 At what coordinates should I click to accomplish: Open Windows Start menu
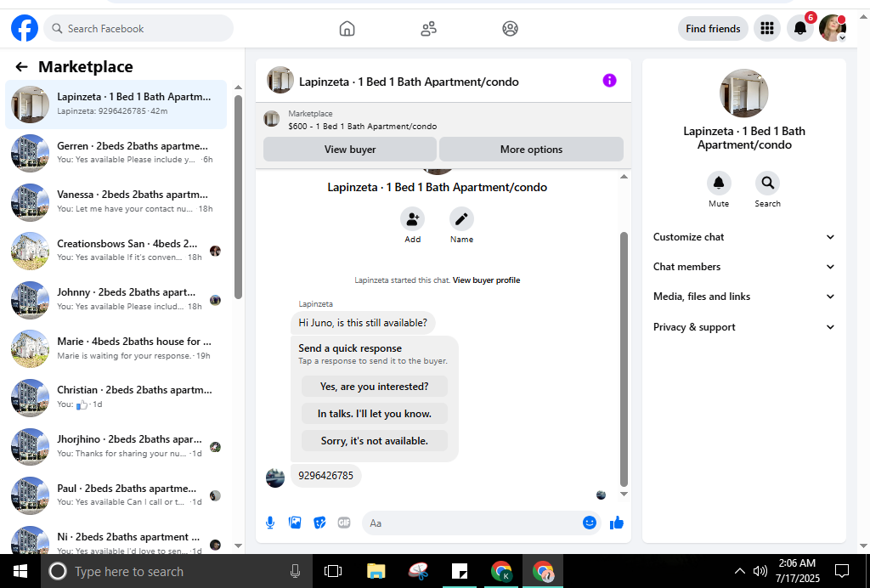20,571
